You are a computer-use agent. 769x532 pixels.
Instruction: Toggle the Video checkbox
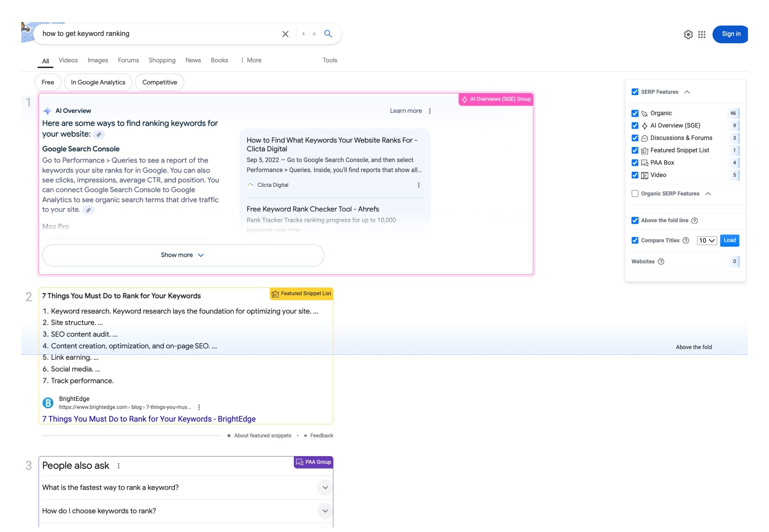(x=635, y=175)
